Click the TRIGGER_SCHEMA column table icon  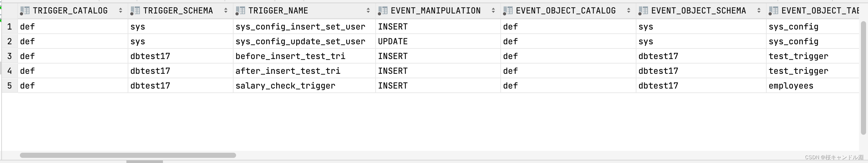(x=135, y=11)
